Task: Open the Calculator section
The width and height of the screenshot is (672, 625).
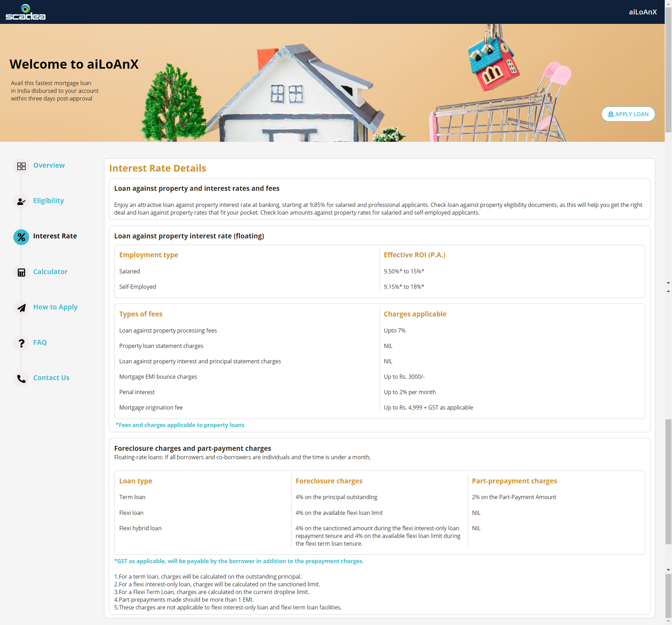Action: (x=50, y=271)
